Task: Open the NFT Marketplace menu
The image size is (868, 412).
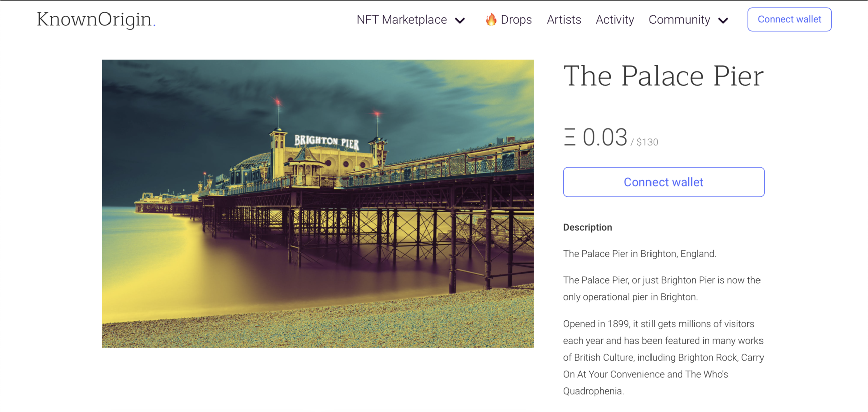Action: [x=401, y=20]
